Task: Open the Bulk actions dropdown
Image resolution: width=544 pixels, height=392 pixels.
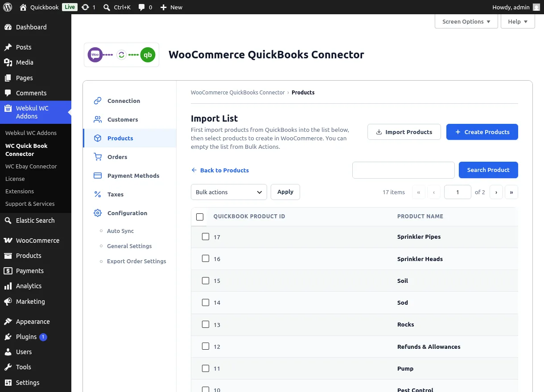Action: pyautogui.click(x=229, y=192)
